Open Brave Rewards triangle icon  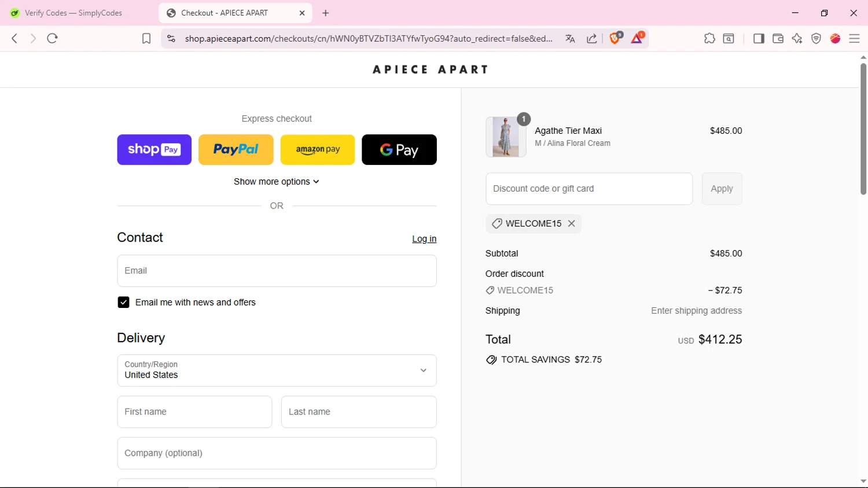pyautogui.click(x=637, y=38)
